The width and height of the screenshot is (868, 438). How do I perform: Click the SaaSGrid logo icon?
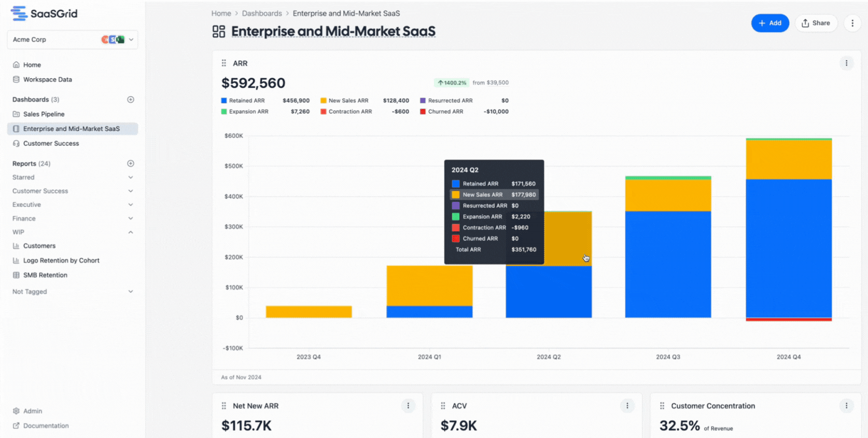[19, 13]
